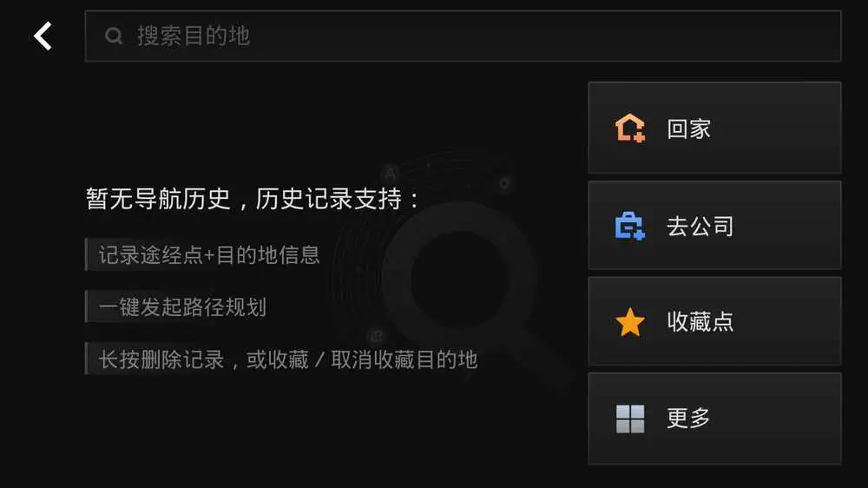This screenshot has width=868, height=488.
Task: Open the 更多 options panel
Action: click(714, 419)
